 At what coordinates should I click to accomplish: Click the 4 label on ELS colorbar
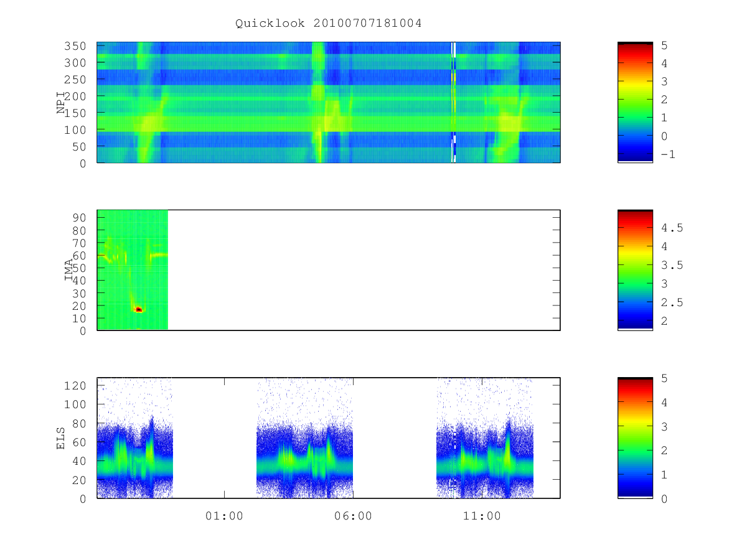[x=665, y=403]
